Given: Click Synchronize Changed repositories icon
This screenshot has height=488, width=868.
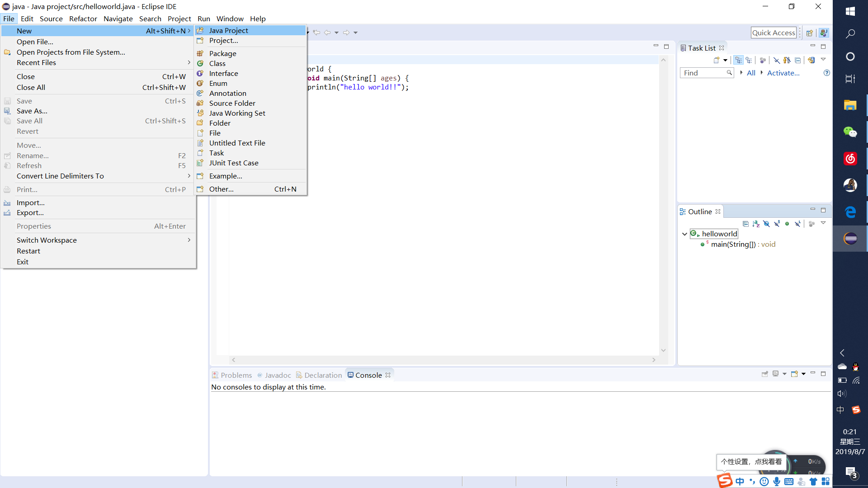Looking at the screenshot, I should click(811, 60).
